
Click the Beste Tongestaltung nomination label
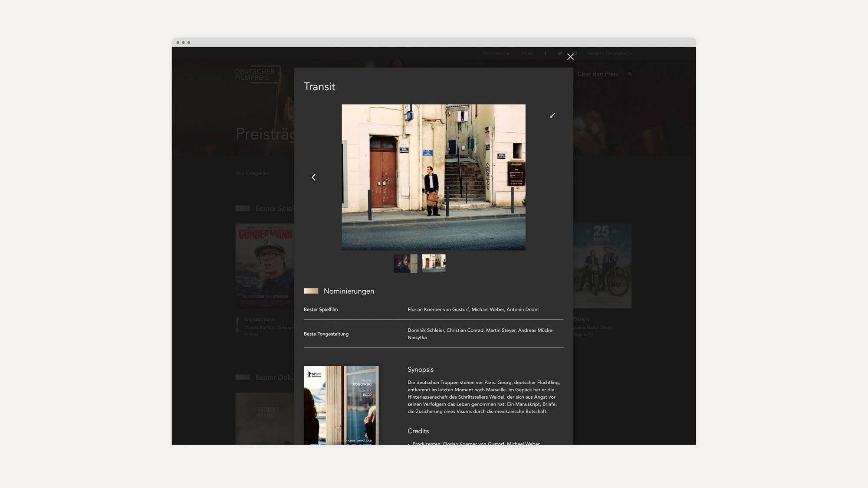pyautogui.click(x=326, y=334)
